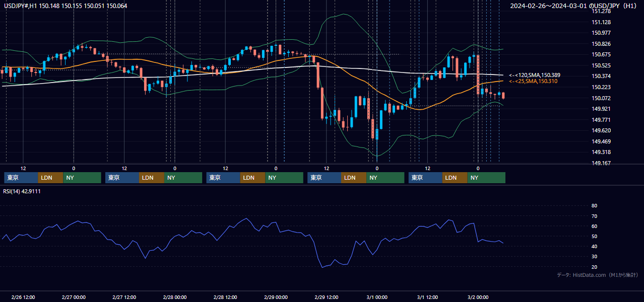Click price axis label 150.374
Image resolution: width=644 pixels, height=302 pixels.
point(601,76)
